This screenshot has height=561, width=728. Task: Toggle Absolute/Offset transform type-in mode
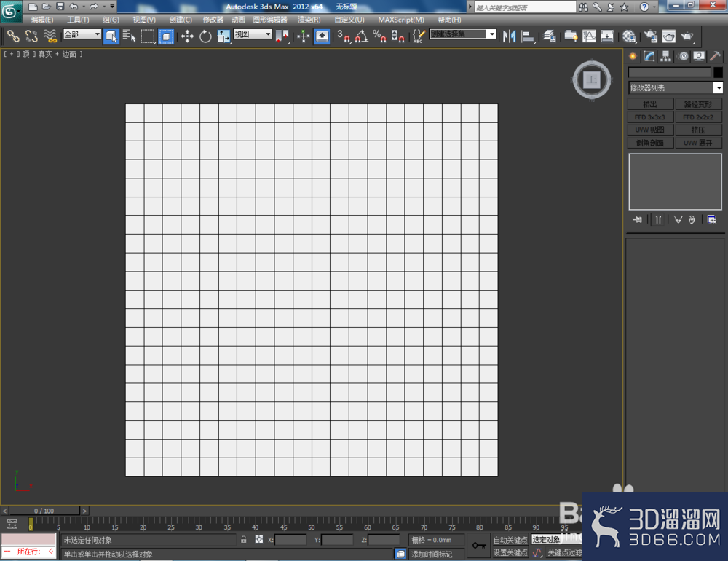point(259,540)
